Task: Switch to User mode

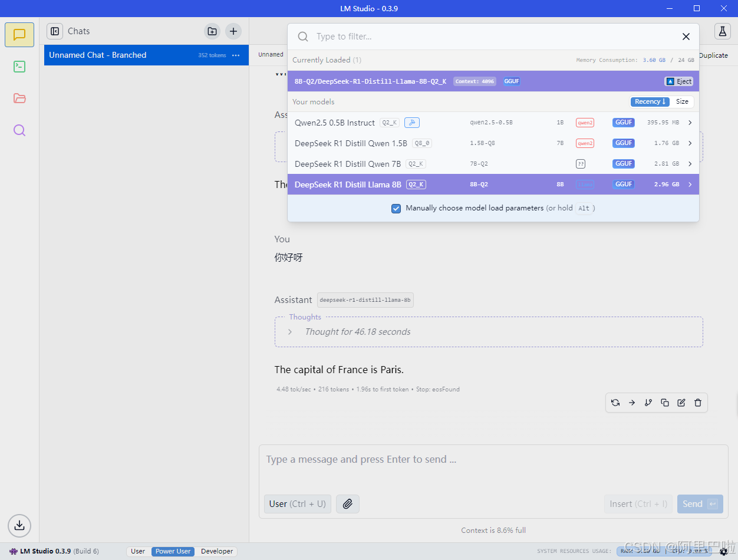Action: (x=138, y=552)
